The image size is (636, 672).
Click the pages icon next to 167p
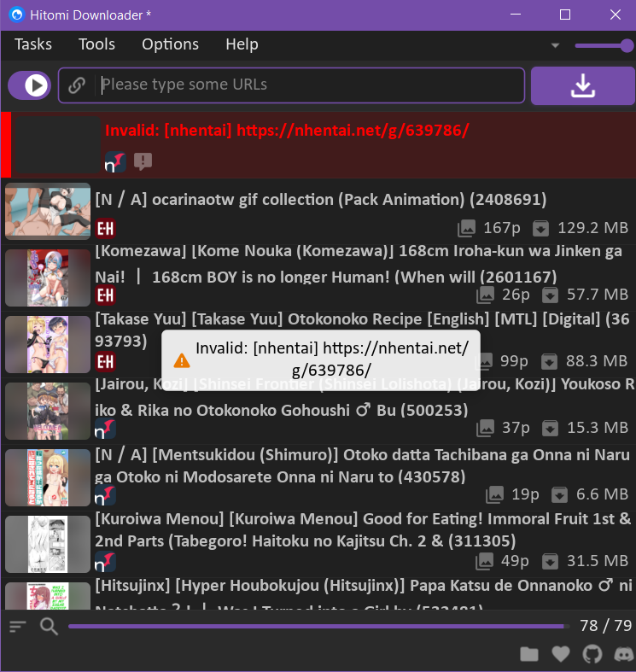click(x=466, y=229)
